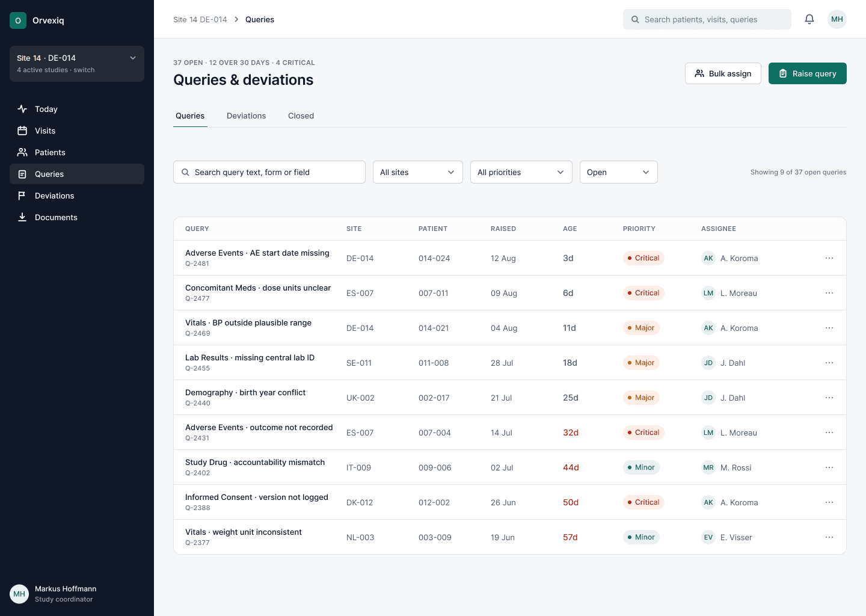866x616 pixels.
Task: Open Adverse Events AE start date missing query
Action: coord(257,253)
